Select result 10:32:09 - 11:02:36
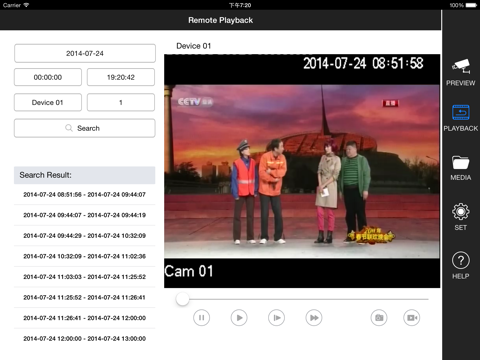Viewport: 480px width, 360px height. pyautogui.click(x=85, y=256)
